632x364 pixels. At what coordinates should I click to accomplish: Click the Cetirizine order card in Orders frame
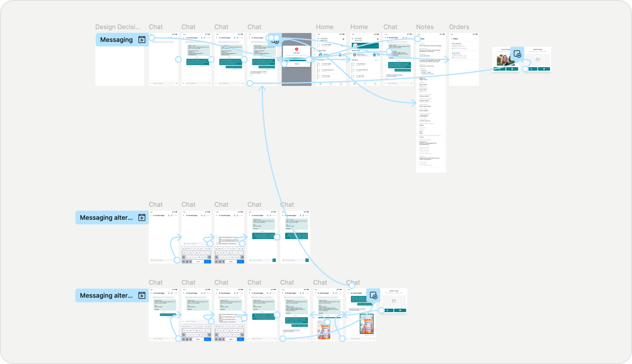(x=464, y=46)
